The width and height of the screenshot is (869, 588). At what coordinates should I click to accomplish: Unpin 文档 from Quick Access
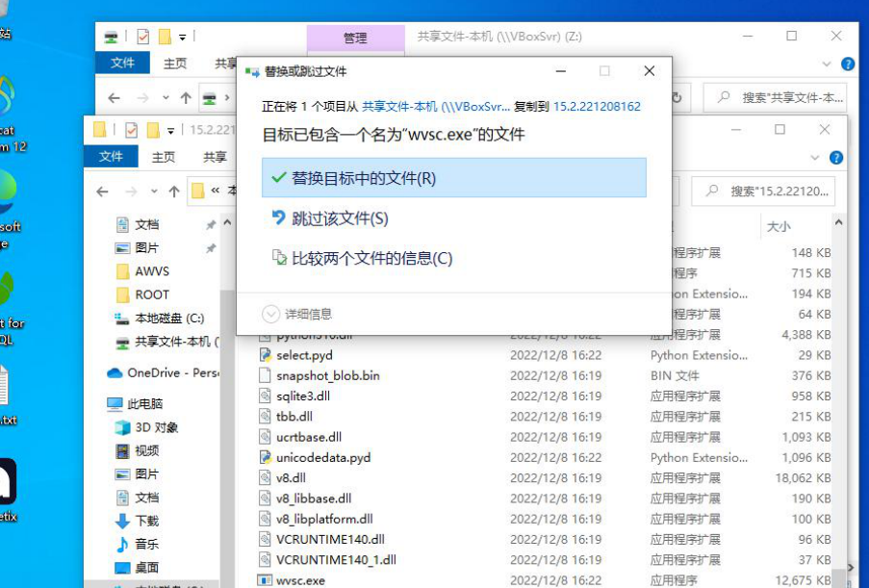211,224
